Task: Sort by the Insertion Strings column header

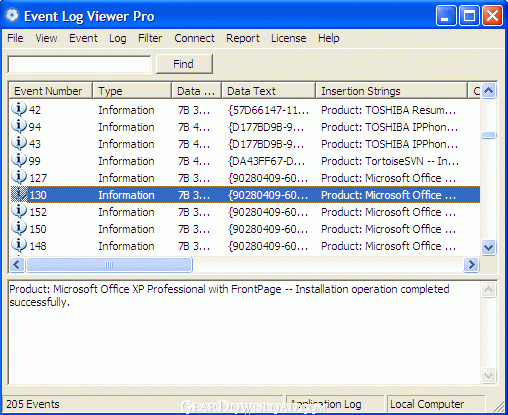Action: (x=391, y=91)
